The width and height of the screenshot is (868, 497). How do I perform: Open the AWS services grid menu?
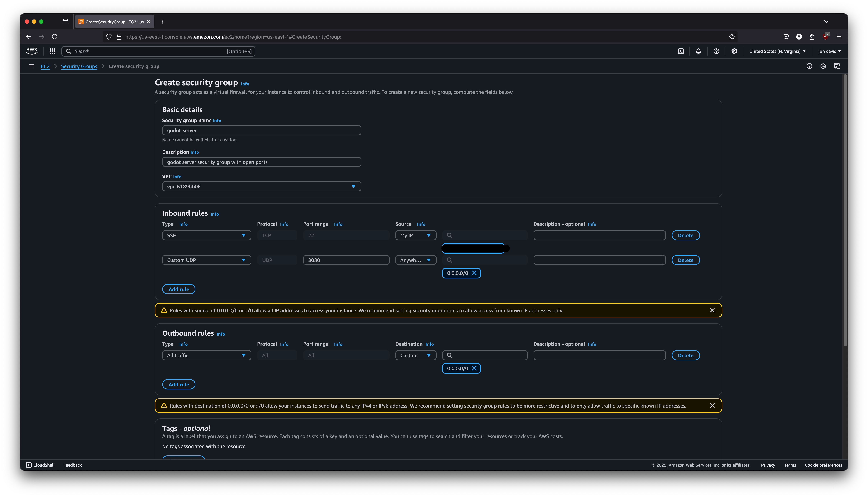pyautogui.click(x=52, y=51)
